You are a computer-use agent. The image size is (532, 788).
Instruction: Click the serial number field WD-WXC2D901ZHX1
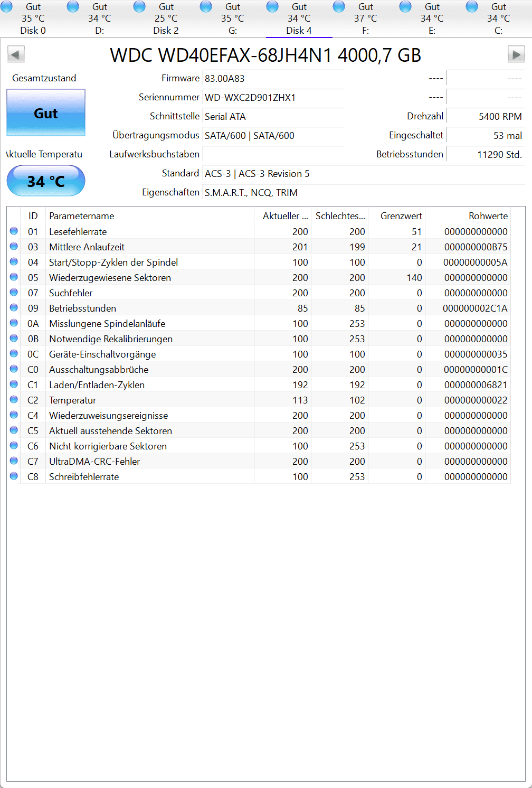273,97
